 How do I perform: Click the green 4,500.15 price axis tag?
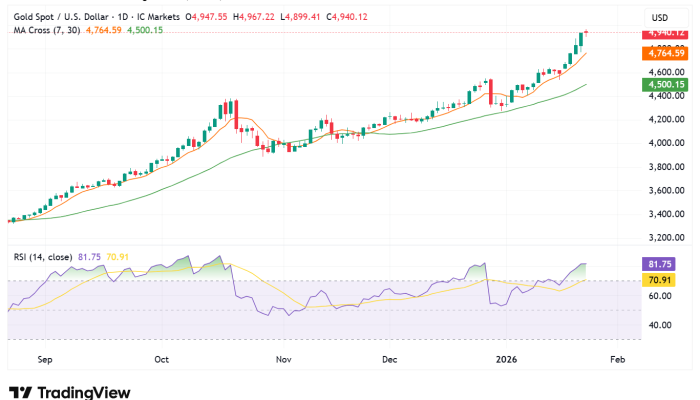[665, 86]
